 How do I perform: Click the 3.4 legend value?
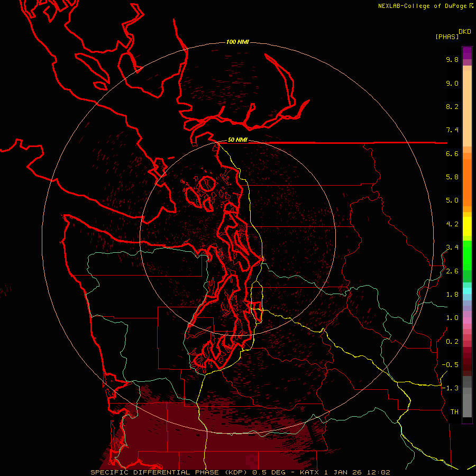(452, 248)
